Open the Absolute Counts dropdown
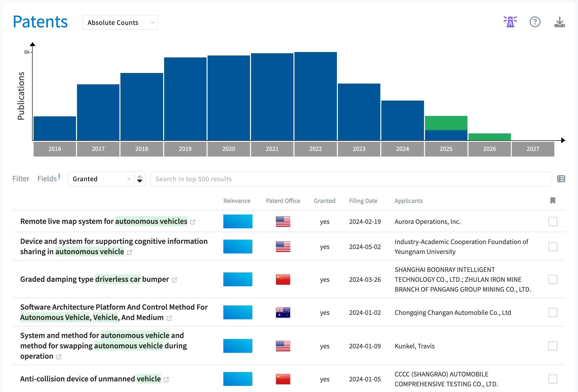The image size is (578, 392). tap(120, 22)
